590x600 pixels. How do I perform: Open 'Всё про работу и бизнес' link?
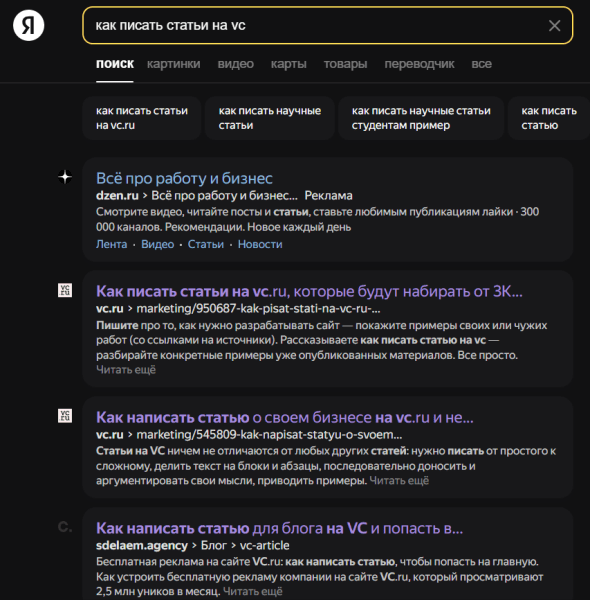tap(184, 178)
